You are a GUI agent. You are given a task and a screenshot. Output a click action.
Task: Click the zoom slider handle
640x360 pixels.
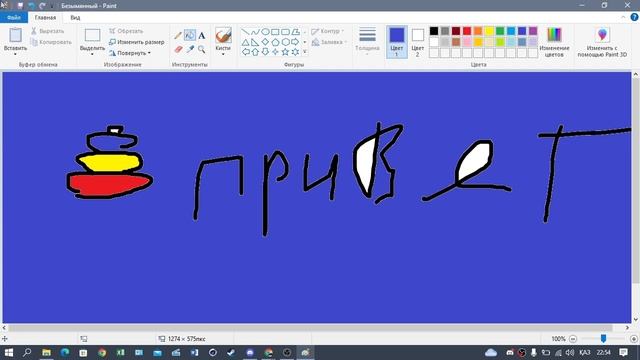click(603, 338)
